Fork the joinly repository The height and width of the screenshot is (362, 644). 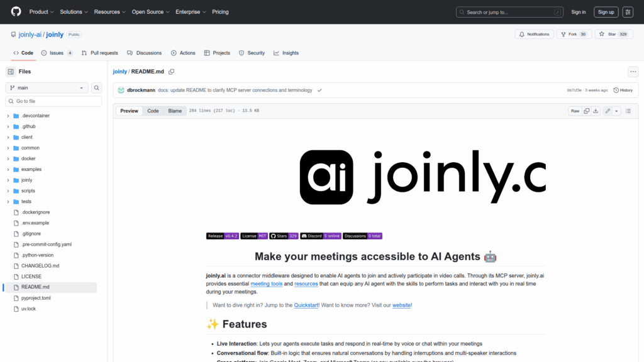click(x=574, y=35)
